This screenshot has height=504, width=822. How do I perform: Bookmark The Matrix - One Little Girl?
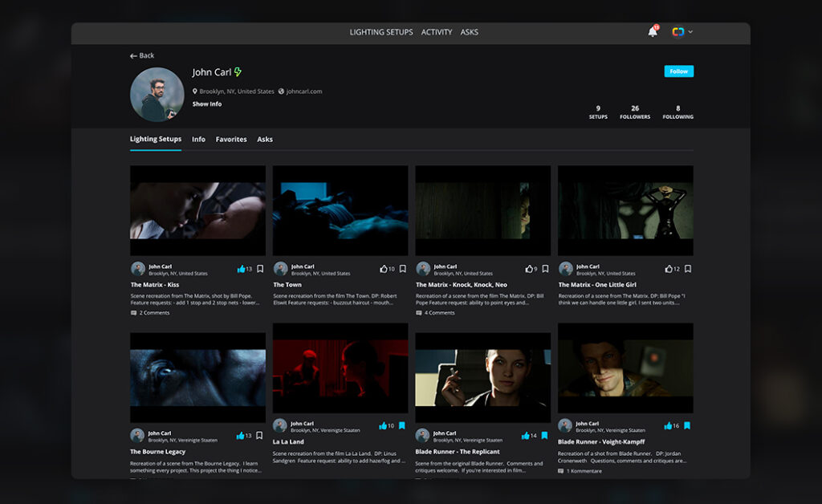pyautogui.click(x=688, y=269)
